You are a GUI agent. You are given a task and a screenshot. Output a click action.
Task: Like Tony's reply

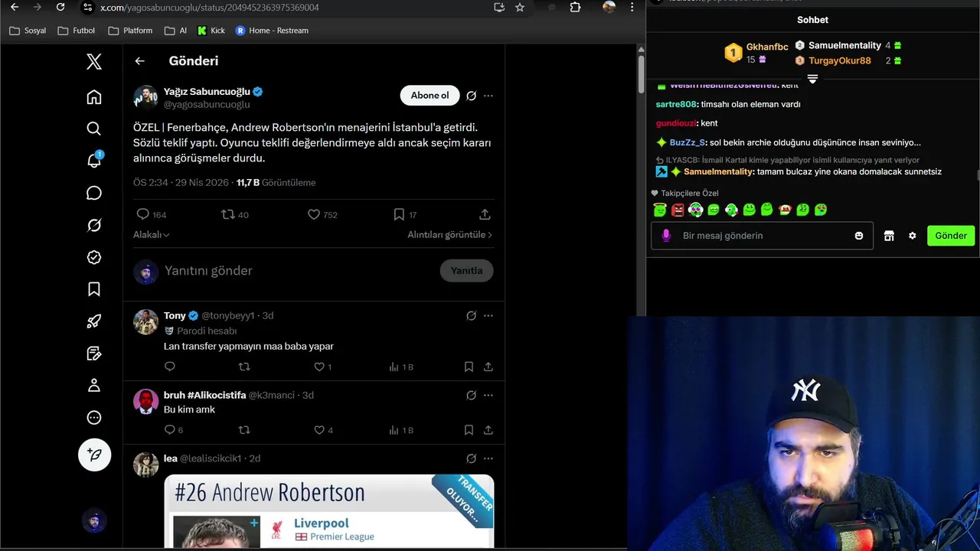(323, 367)
